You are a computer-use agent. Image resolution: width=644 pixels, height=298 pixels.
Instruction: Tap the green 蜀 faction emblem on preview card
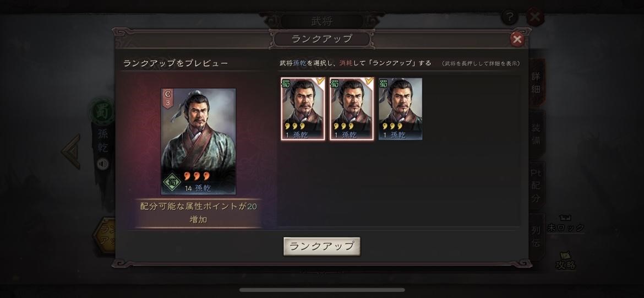pyautogui.click(x=172, y=182)
